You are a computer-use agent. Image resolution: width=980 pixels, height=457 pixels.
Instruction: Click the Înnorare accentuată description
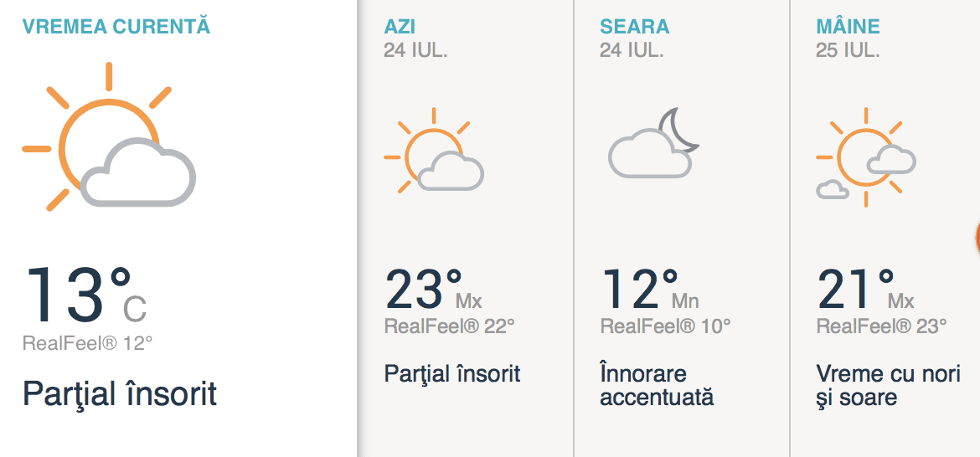657,385
